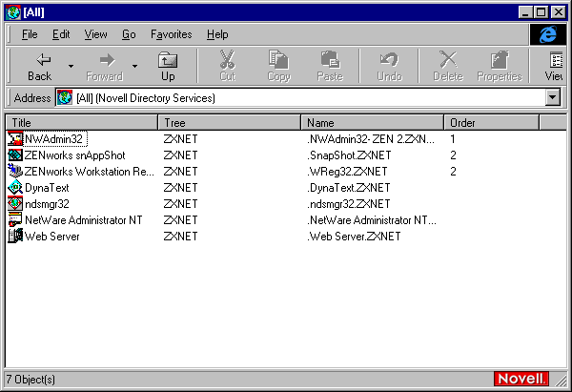
Task: Select the ZENworks Workstation Re... title
Action: pos(90,171)
